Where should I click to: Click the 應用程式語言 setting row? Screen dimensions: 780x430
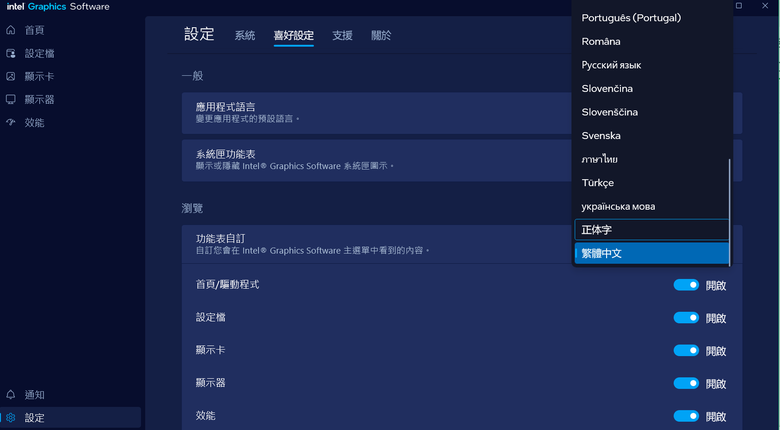[x=462, y=113]
